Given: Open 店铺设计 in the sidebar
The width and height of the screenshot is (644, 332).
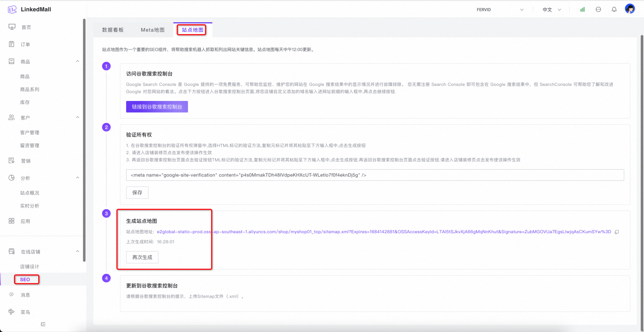Looking at the screenshot, I should 30,267.
